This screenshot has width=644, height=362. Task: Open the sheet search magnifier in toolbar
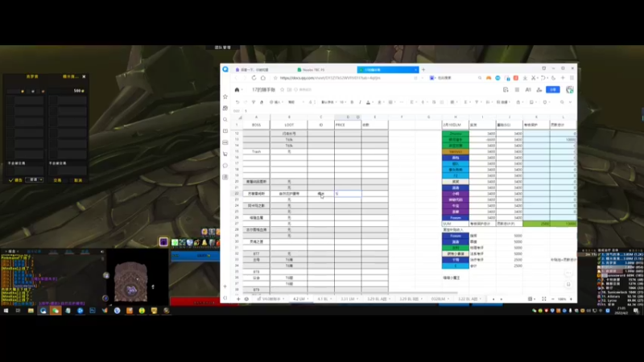point(562,102)
